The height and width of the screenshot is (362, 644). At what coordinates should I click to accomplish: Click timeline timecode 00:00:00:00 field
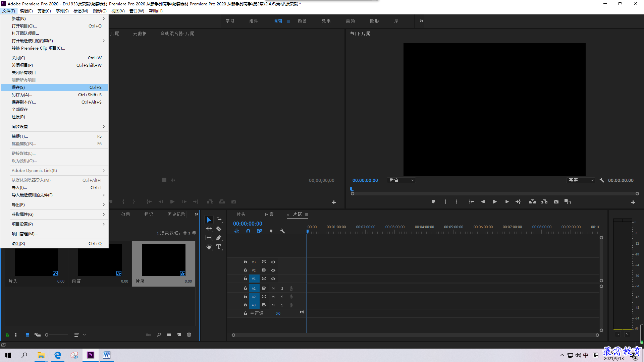[248, 224]
